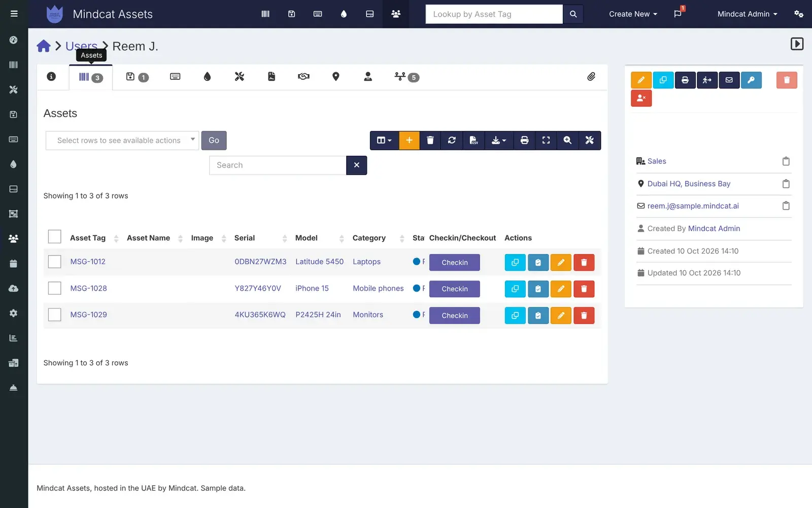Click Checkin for asset MSG-1012

455,262
